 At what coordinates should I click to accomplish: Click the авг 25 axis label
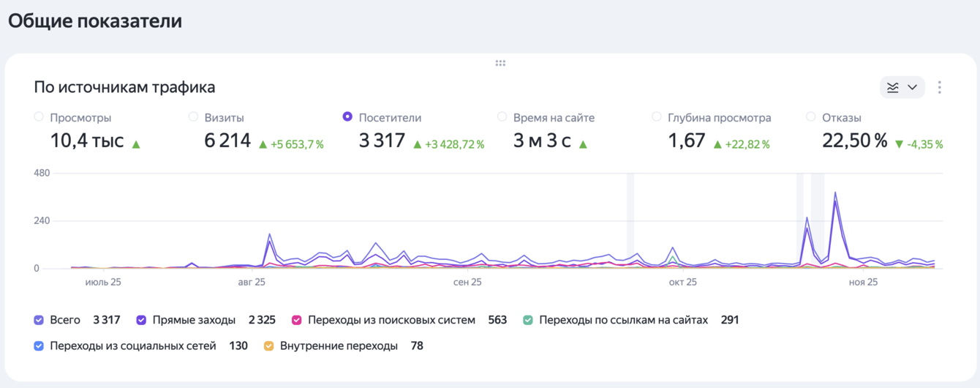coord(252,282)
